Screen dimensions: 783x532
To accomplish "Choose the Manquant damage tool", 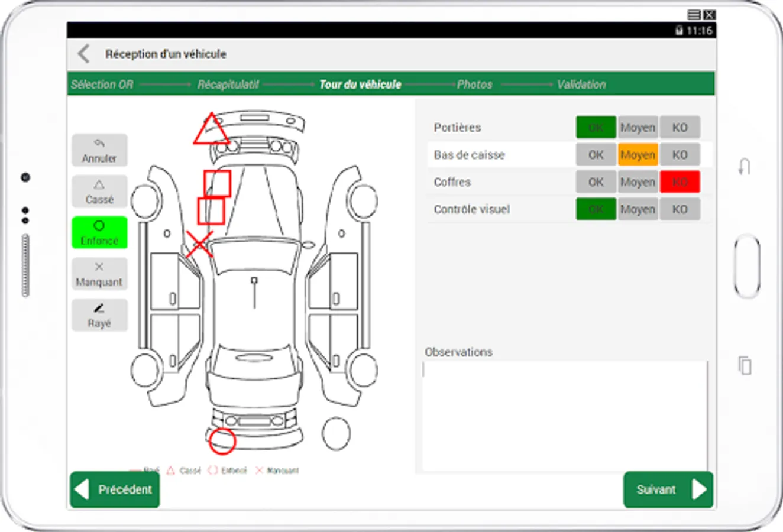I will coord(99,274).
